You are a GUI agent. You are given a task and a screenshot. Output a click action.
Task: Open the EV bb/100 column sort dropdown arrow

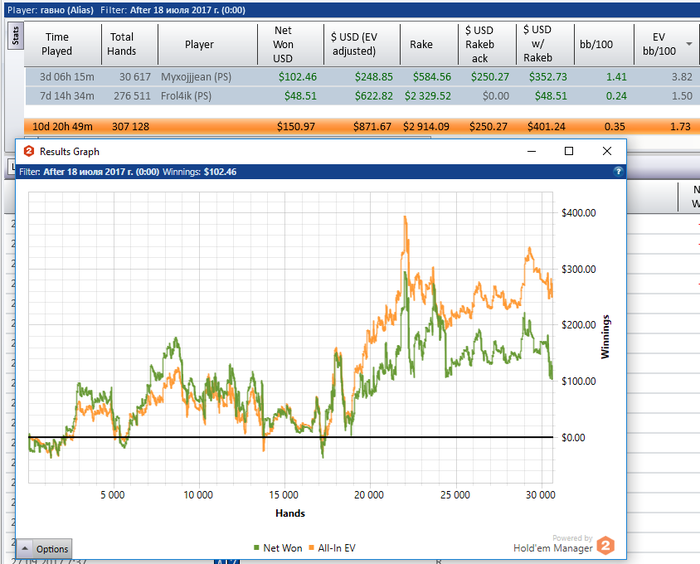click(689, 45)
